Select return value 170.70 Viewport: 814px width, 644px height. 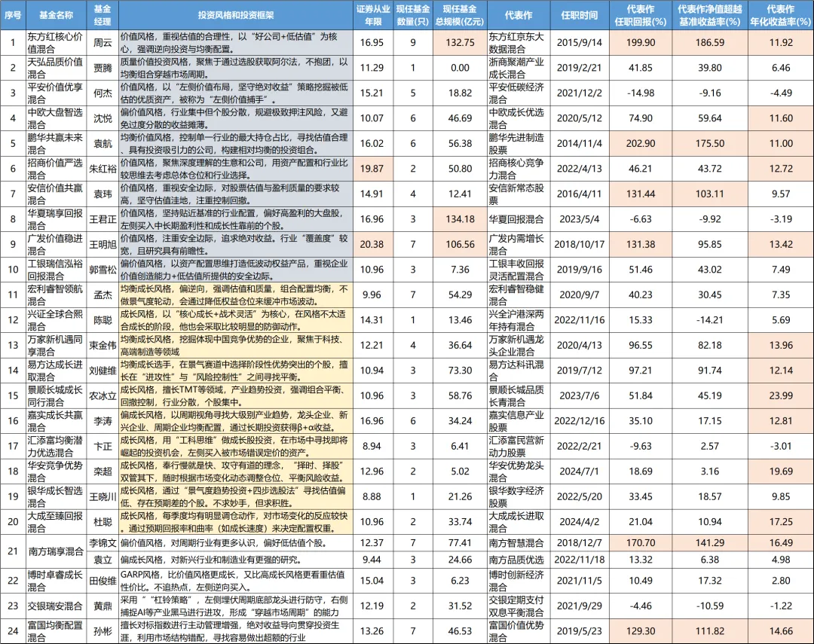[x=641, y=543]
